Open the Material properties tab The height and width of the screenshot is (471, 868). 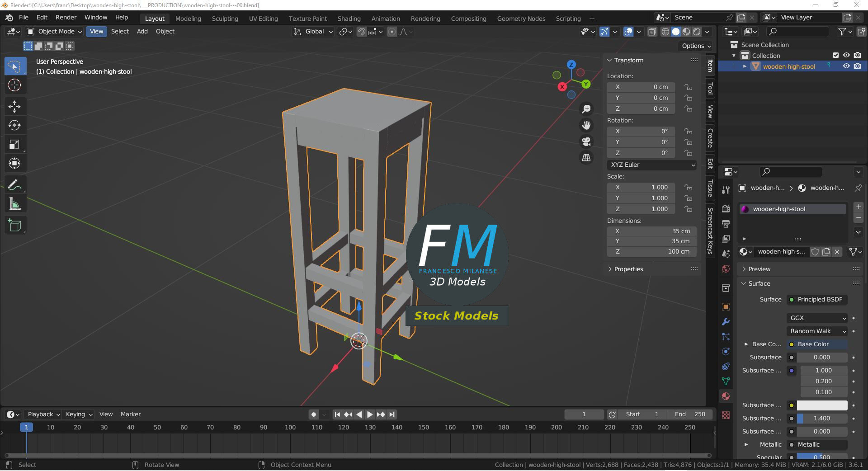point(726,396)
